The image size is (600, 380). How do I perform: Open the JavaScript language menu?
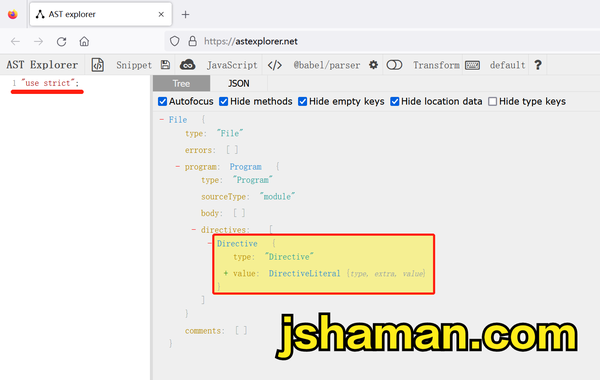pos(232,65)
